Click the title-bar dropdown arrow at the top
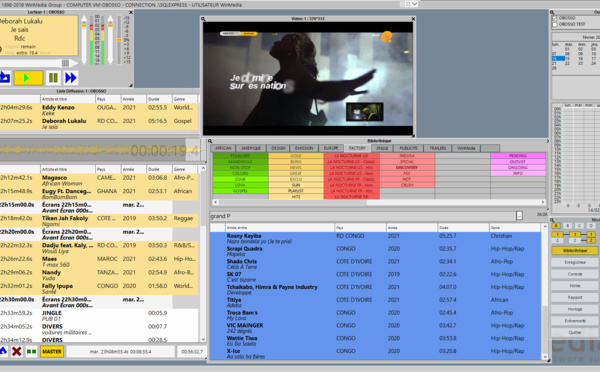Screen dimensions: 600x372 (x=414, y=4)
